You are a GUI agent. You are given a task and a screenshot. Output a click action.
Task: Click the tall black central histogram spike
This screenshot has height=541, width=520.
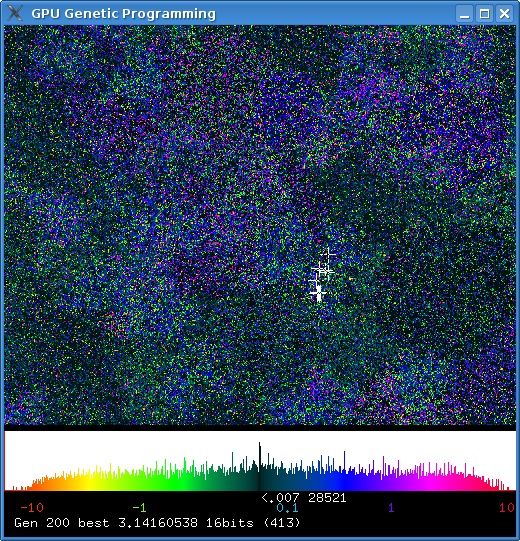259,466
